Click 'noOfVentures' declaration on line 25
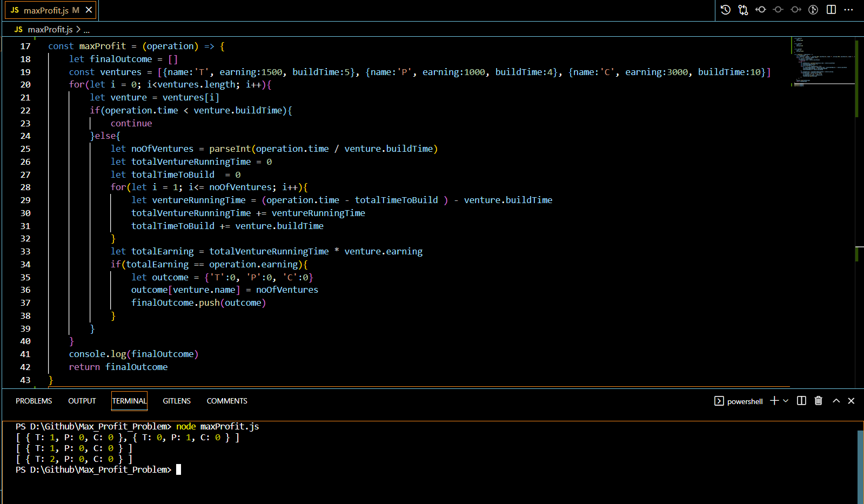 coord(163,149)
